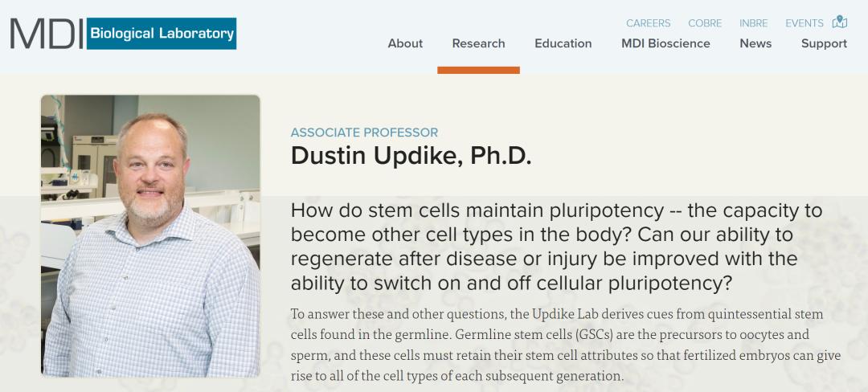Click the Updike Lab description text
868x392 pixels.
pyautogui.click(x=566, y=345)
